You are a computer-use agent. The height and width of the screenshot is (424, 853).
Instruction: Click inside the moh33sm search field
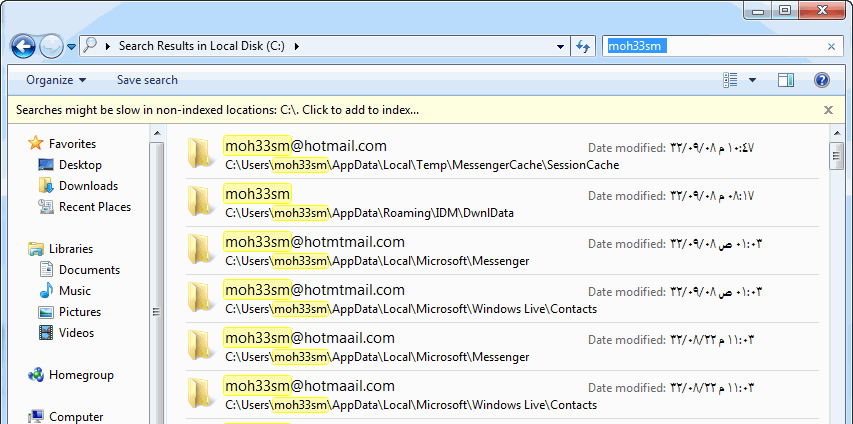(x=714, y=46)
